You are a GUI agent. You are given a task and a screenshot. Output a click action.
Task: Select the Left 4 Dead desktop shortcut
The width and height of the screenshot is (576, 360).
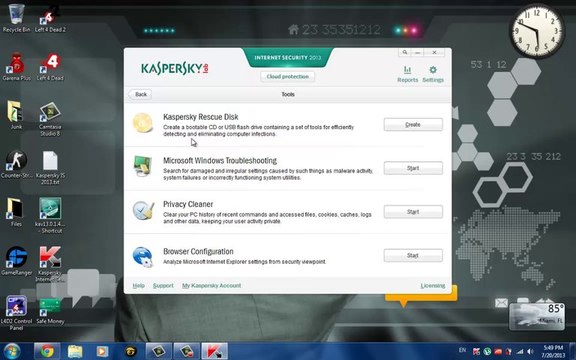coord(50,67)
